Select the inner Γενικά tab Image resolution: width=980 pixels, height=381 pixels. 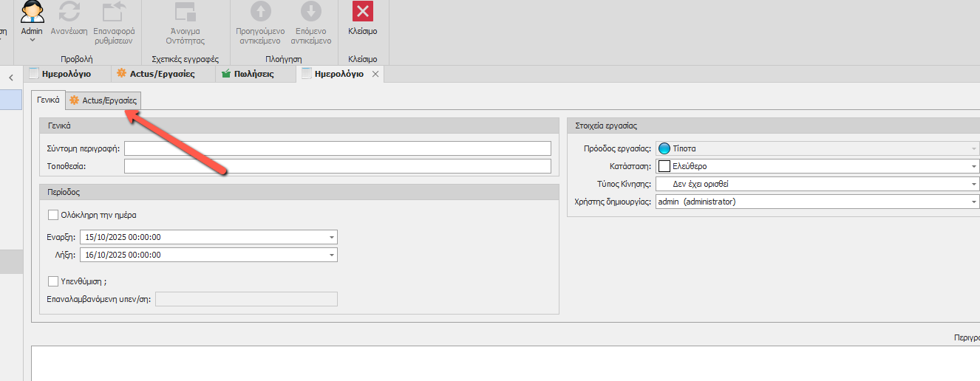48,100
